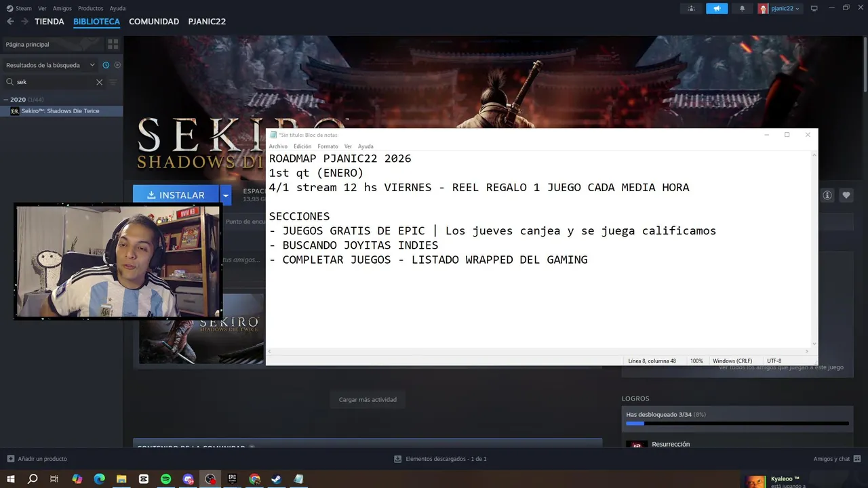Enter Big Picture mode monitor icon
The height and width of the screenshot is (488, 868).
[x=814, y=8]
